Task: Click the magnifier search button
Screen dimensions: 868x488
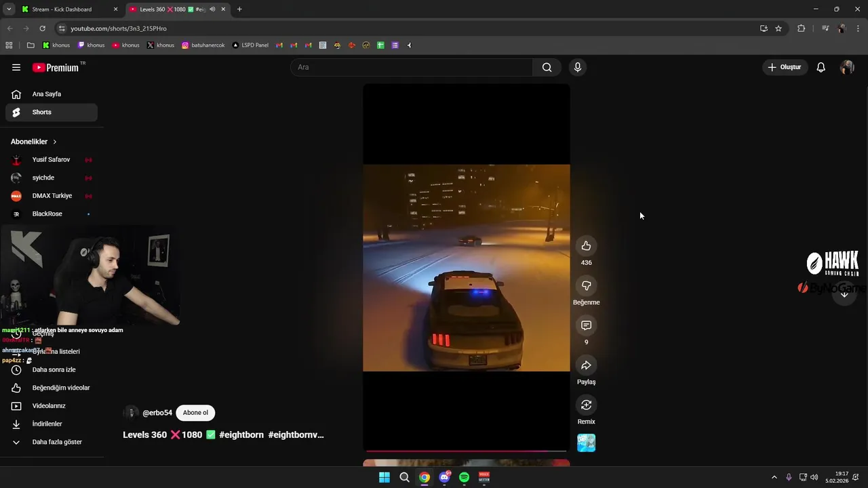Action: click(547, 67)
